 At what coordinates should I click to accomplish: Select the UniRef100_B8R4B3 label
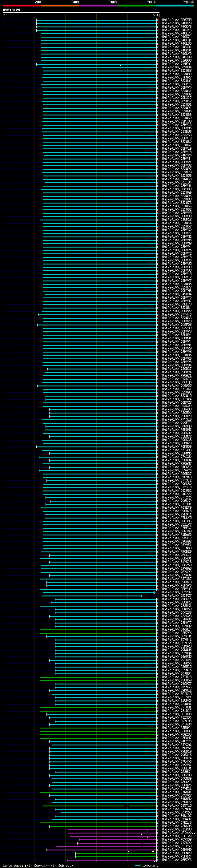[177, 410]
